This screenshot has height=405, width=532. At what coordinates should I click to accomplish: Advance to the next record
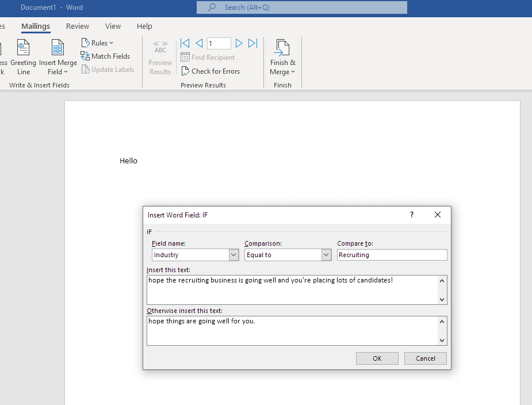coord(239,43)
